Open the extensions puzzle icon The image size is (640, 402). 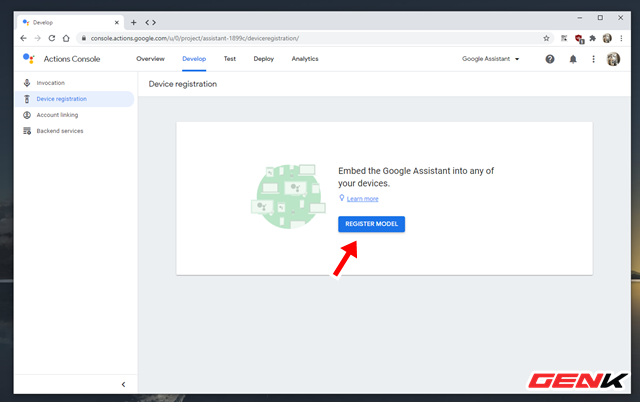593,38
